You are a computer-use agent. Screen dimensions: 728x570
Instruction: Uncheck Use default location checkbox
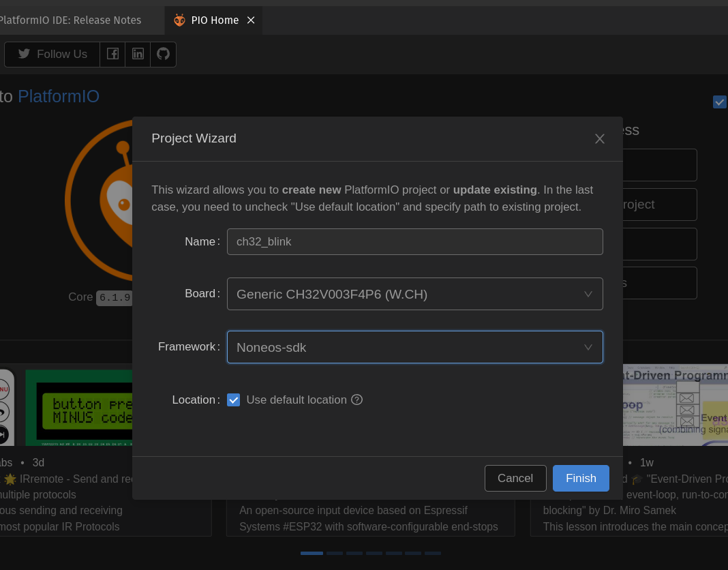pos(234,400)
